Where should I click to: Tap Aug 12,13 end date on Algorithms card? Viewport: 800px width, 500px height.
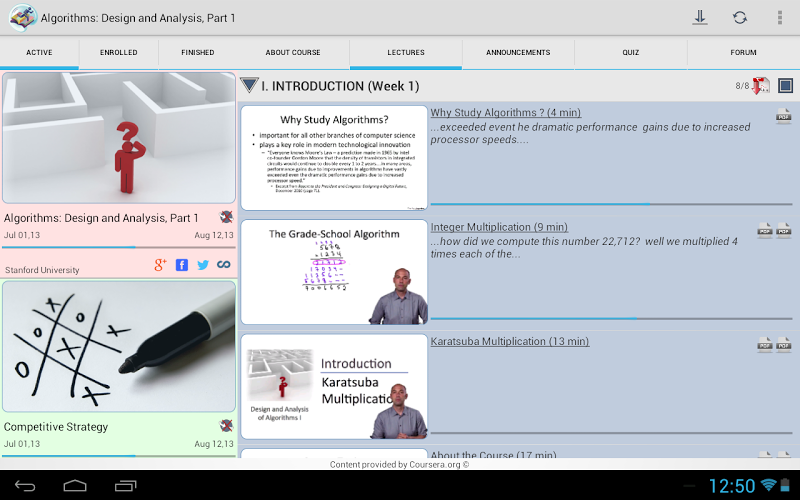[x=214, y=235]
